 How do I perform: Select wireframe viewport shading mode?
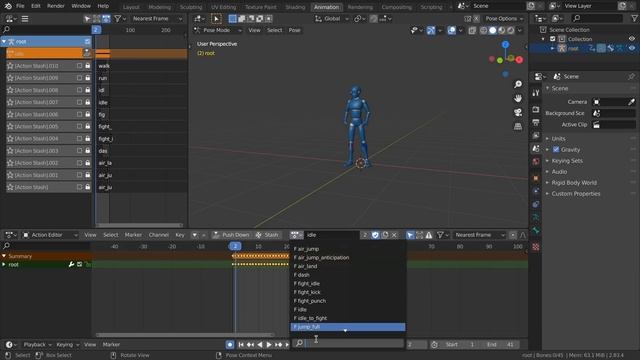tap(484, 30)
